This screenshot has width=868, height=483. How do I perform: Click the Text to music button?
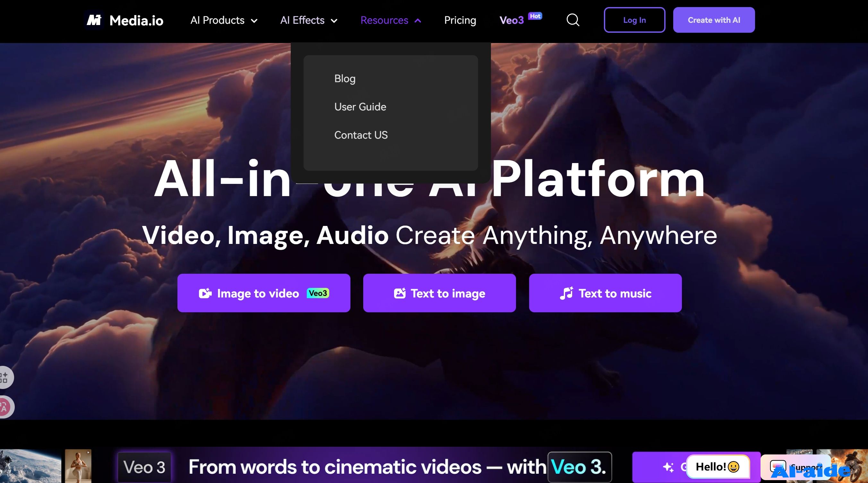(x=605, y=293)
